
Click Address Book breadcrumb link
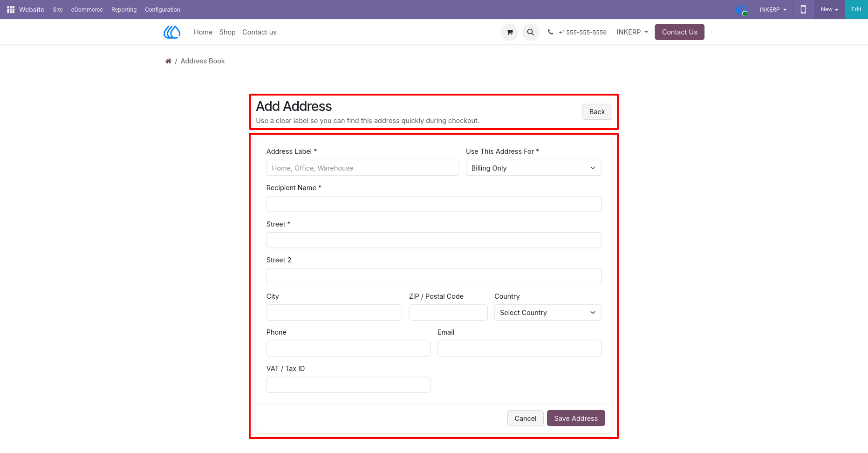point(203,61)
